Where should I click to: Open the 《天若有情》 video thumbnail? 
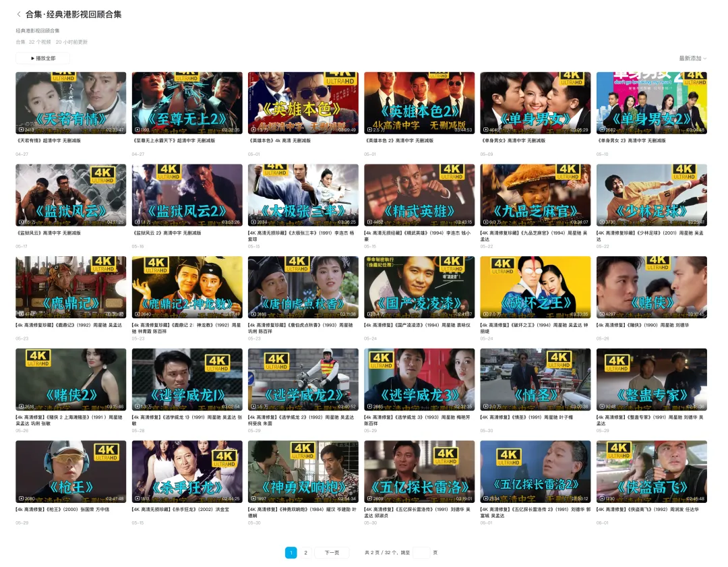(x=71, y=103)
